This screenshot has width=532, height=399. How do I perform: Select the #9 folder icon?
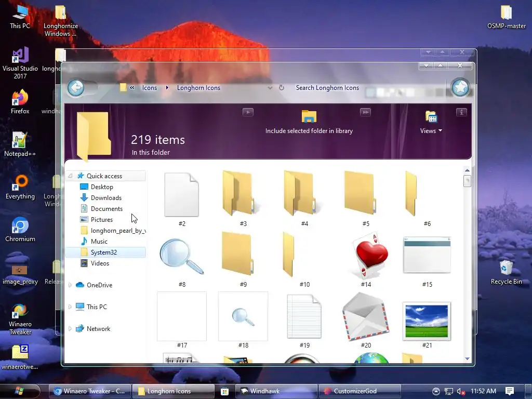click(x=238, y=254)
